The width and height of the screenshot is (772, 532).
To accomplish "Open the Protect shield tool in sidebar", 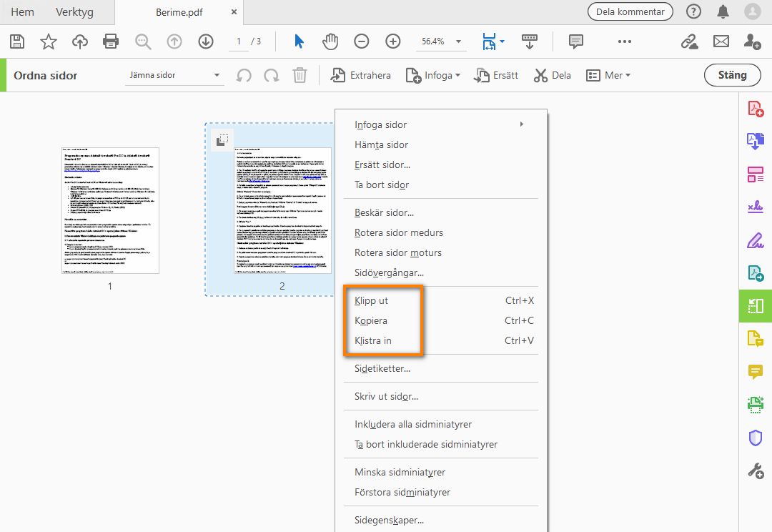I will tap(755, 438).
